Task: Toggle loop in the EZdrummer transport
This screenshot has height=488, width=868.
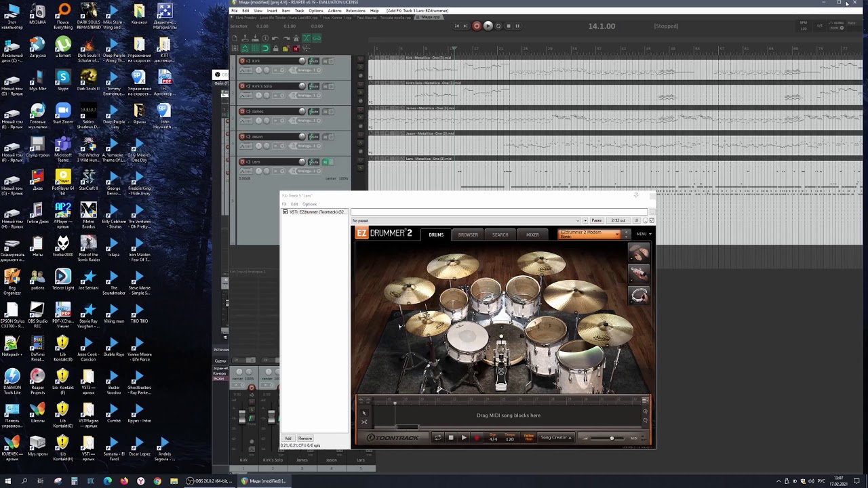Action: pos(437,438)
